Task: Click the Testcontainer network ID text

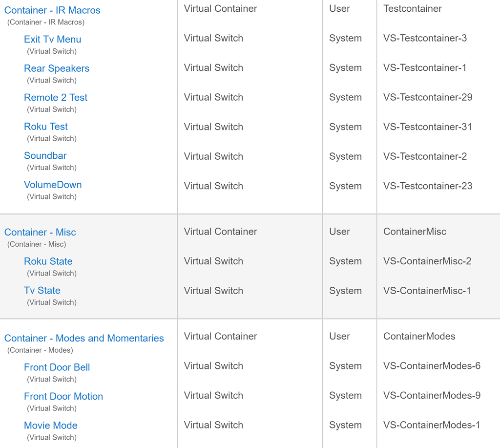Action: [x=413, y=8]
